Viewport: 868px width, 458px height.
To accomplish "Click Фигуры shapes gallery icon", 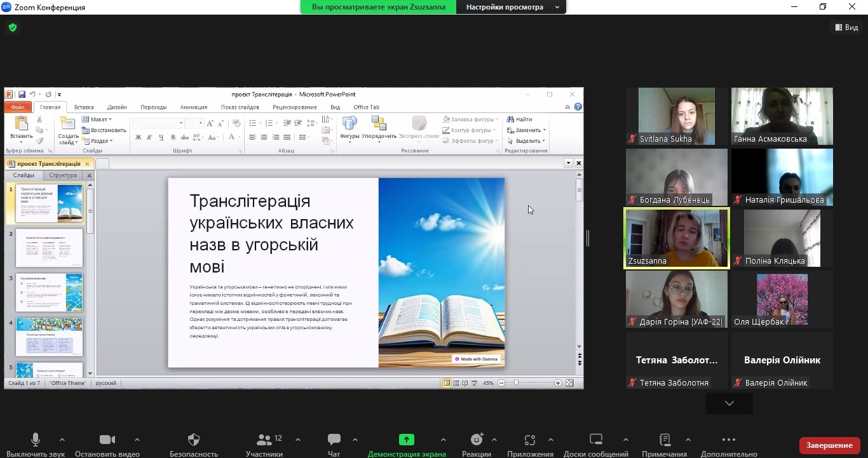I will [x=349, y=123].
